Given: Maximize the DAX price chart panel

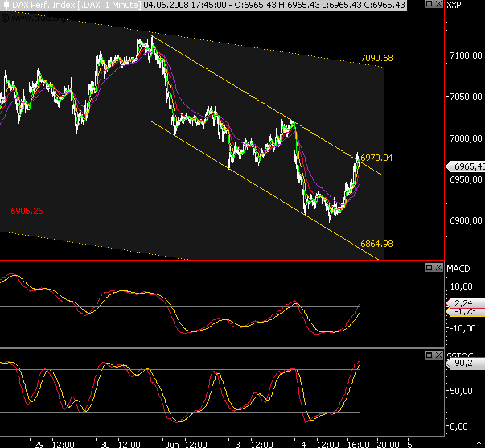Looking at the screenshot, I should coord(429,4).
